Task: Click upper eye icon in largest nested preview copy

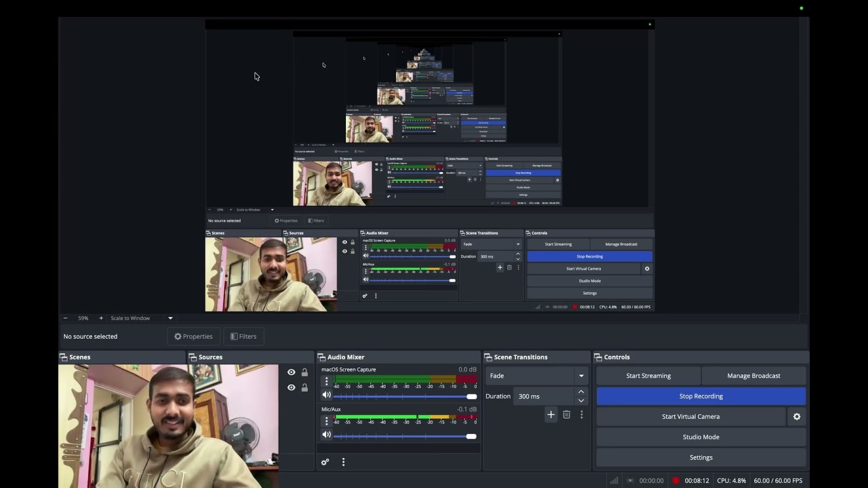Action: point(344,242)
